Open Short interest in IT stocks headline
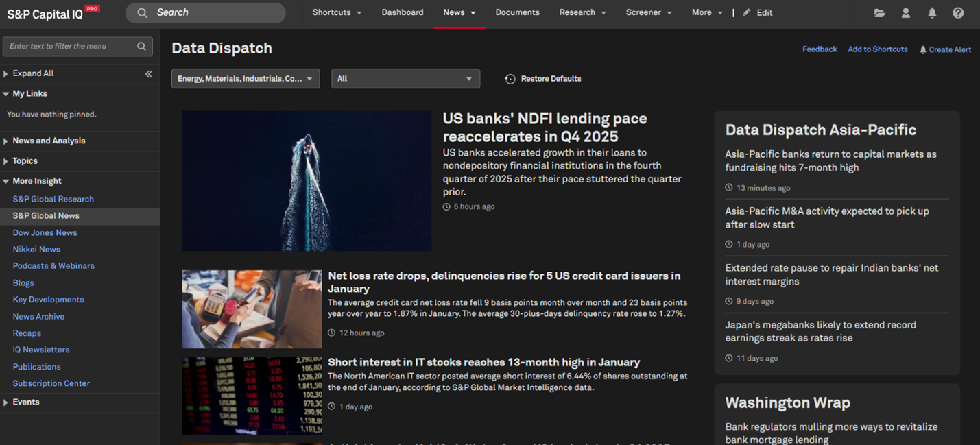 coord(484,362)
